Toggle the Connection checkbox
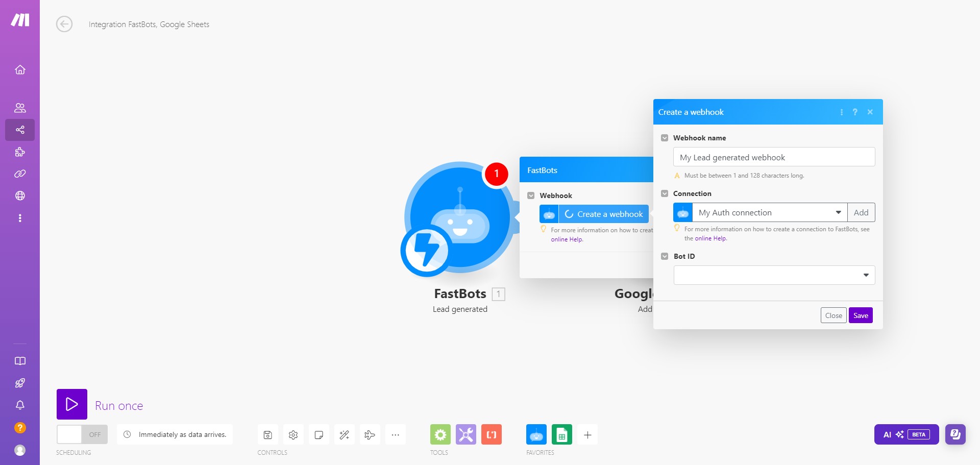The width and height of the screenshot is (980, 465). click(665, 193)
